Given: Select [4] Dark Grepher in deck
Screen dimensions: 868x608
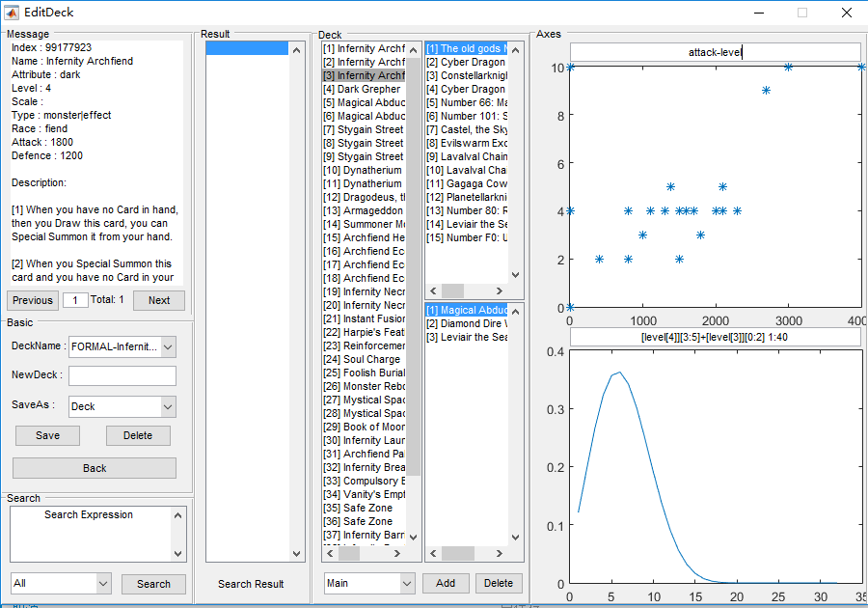Looking at the screenshot, I should coord(365,89).
